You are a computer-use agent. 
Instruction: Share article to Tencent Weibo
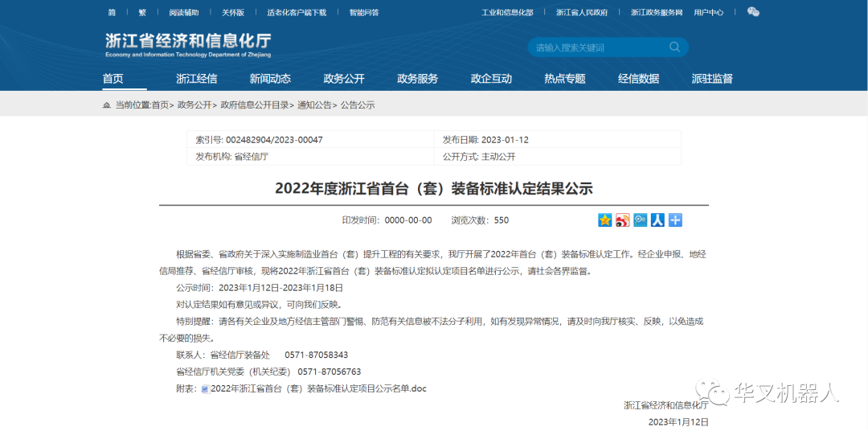[x=641, y=220]
